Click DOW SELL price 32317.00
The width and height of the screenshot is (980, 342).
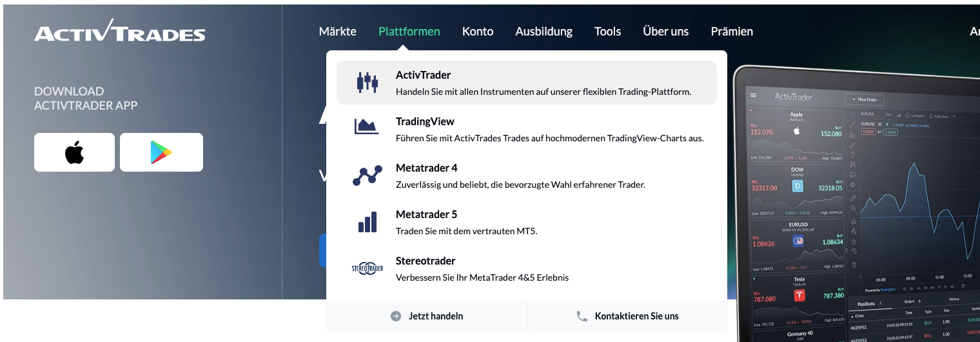(x=764, y=188)
